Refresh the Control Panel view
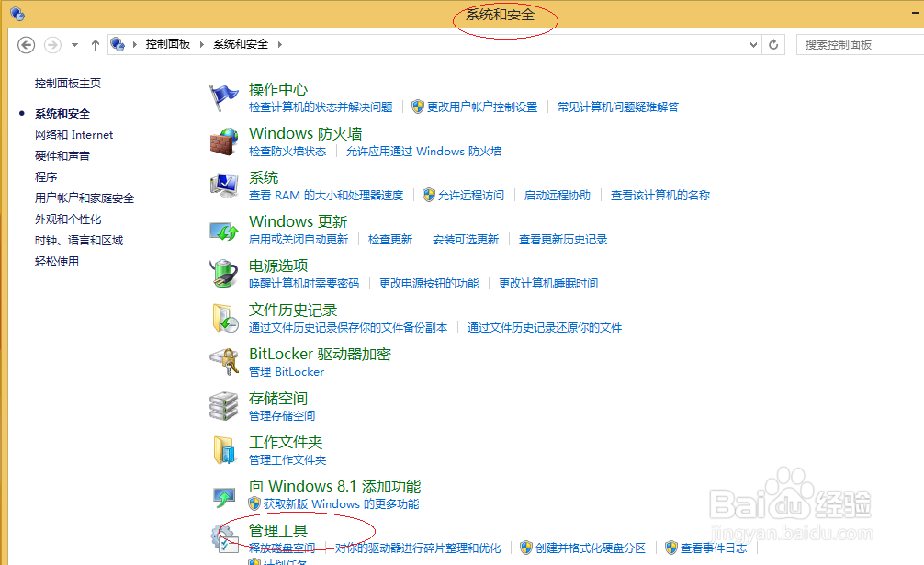The width and height of the screenshot is (924, 565). [x=773, y=45]
